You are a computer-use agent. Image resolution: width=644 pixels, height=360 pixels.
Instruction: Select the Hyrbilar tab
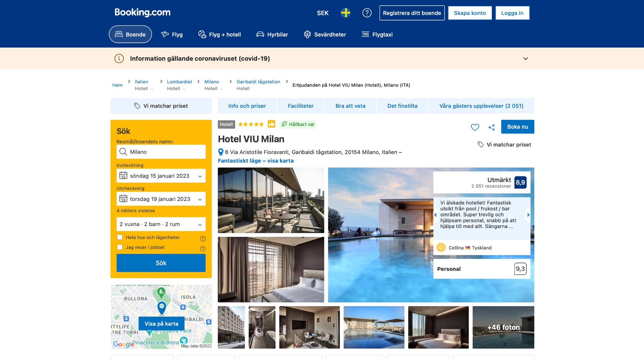click(x=272, y=34)
